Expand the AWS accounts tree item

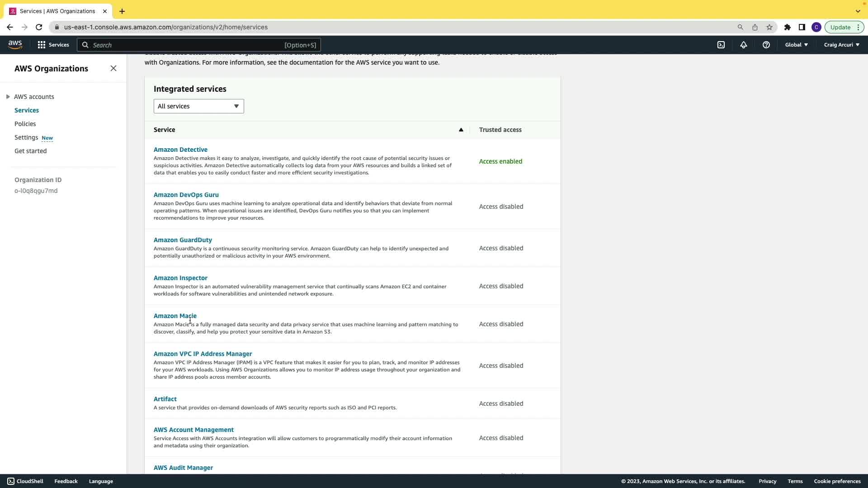(8, 97)
